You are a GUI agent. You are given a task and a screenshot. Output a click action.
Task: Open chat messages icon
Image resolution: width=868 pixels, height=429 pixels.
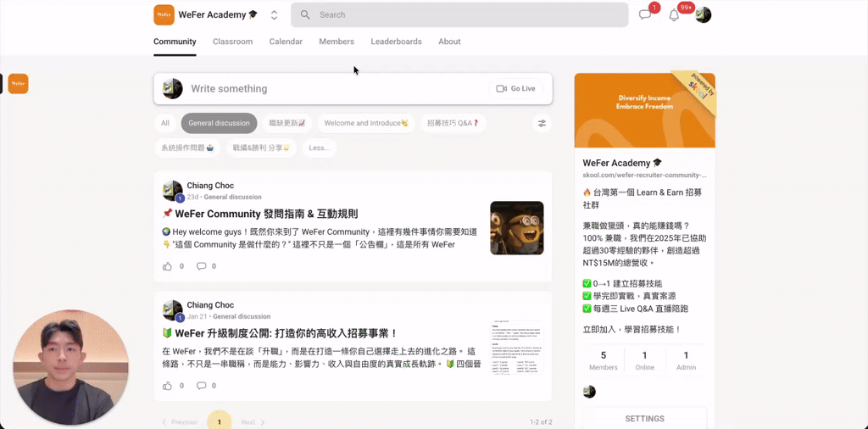(645, 15)
